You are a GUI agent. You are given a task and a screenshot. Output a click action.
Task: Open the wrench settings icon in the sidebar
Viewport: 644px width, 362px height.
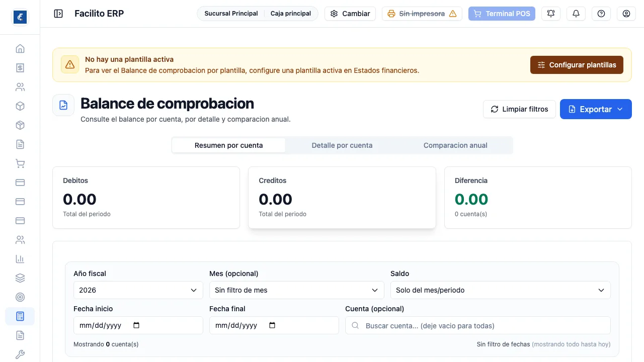[x=20, y=354]
